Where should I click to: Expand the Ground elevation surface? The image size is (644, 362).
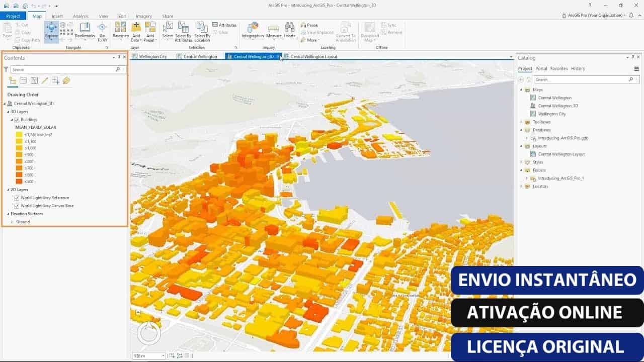12,222
